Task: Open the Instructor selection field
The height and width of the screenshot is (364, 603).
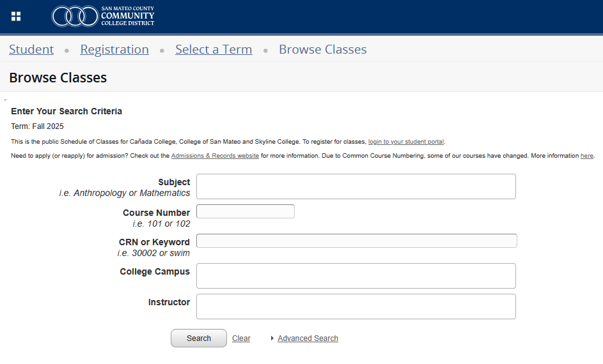Action: click(x=356, y=307)
